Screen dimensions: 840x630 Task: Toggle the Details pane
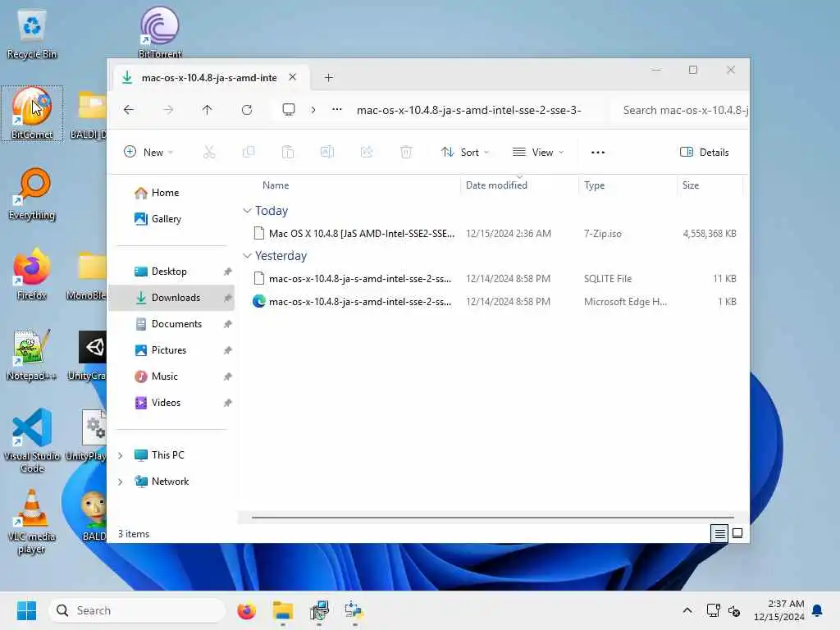(705, 152)
